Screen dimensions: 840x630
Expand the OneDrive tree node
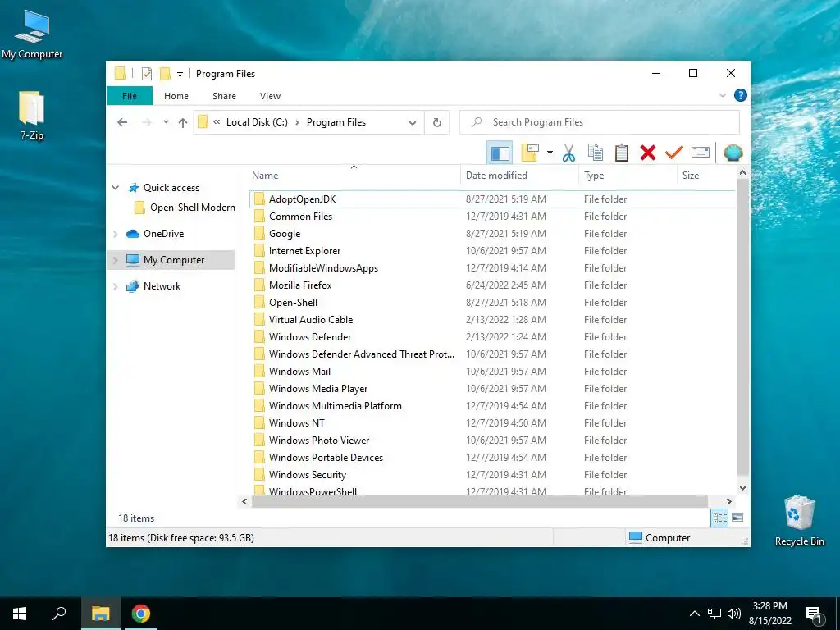(x=115, y=234)
